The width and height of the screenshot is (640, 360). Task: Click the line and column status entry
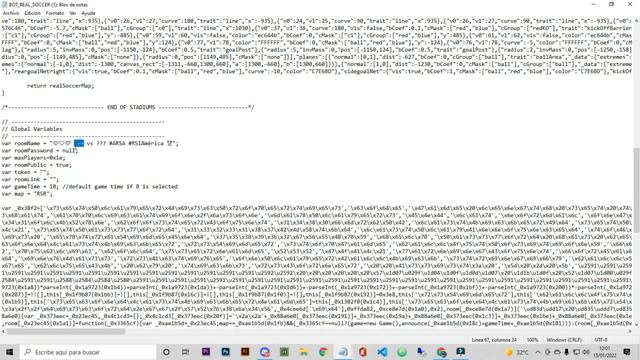(x=494, y=340)
